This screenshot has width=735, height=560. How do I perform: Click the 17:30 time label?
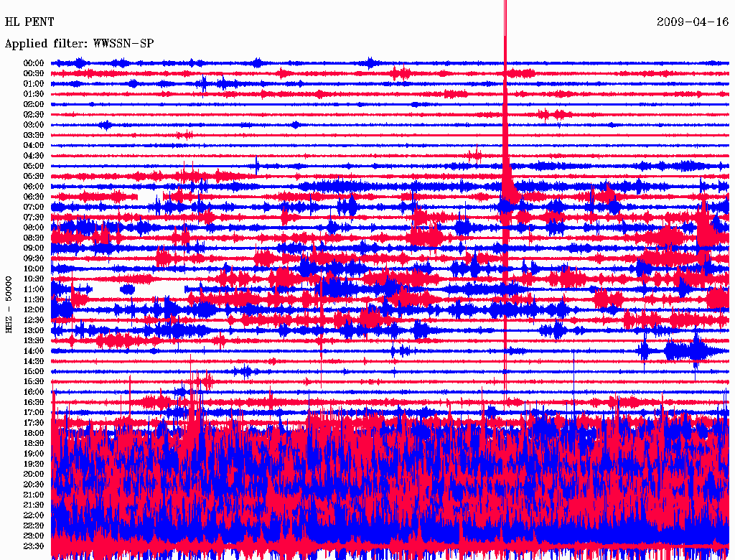coord(34,423)
